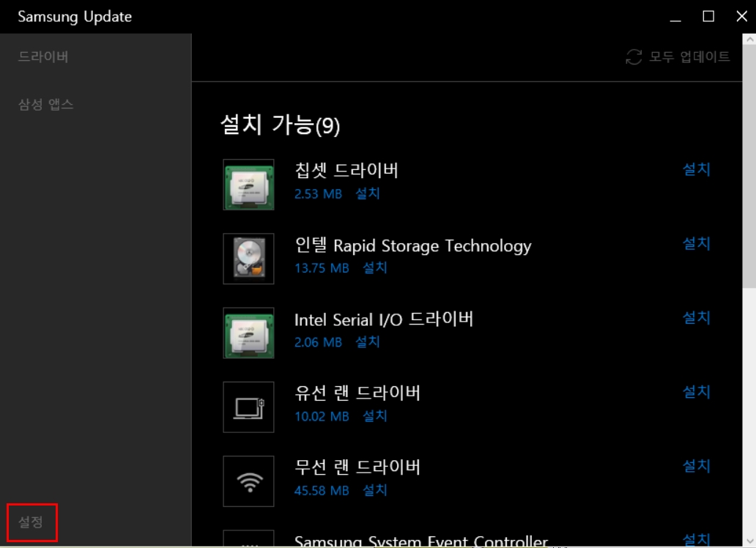Select the 유선 랜 드라이버 laptop icon
Screen dimensions: 756x548
248,407
